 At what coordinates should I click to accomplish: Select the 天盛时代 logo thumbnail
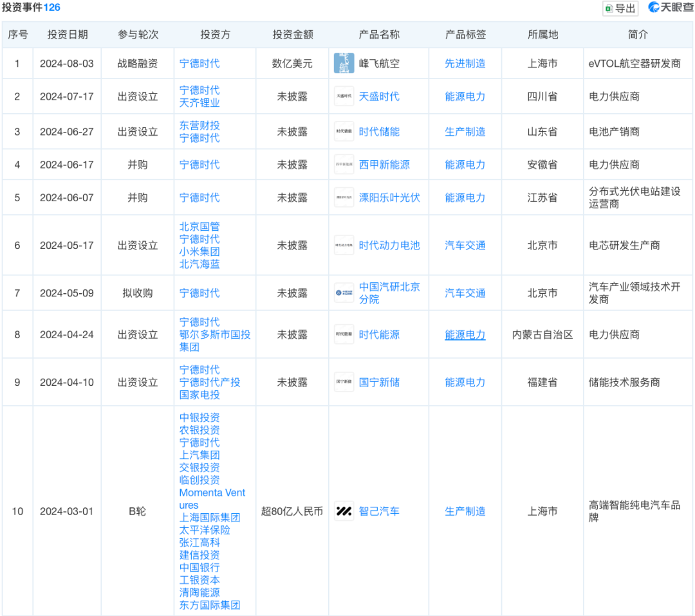point(344,96)
